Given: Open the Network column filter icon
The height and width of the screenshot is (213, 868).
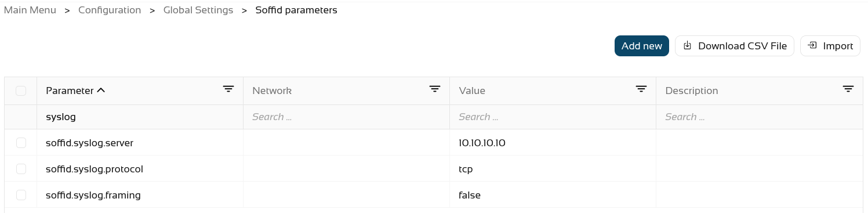Looking at the screenshot, I should tap(435, 89).
